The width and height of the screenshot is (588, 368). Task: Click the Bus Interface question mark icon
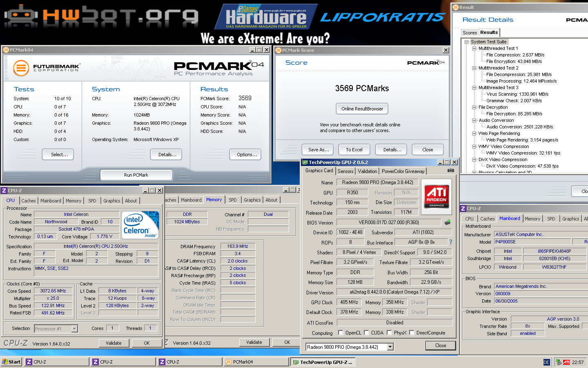[x=451, y=242]
